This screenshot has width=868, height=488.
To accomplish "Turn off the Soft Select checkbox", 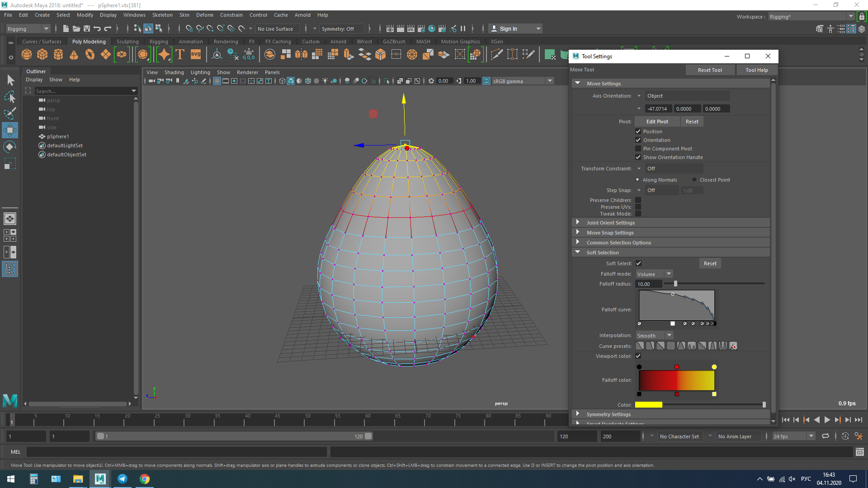I will (x=638, y=263).
